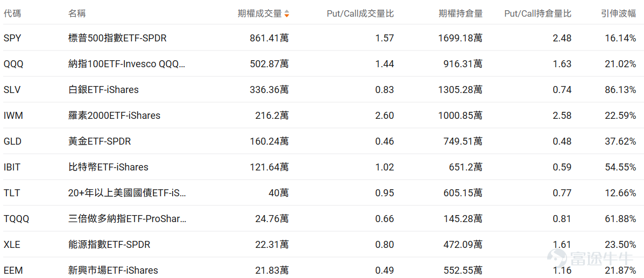Click the 名稱 column header
644x278 pixels.
(x=76, y=13)
